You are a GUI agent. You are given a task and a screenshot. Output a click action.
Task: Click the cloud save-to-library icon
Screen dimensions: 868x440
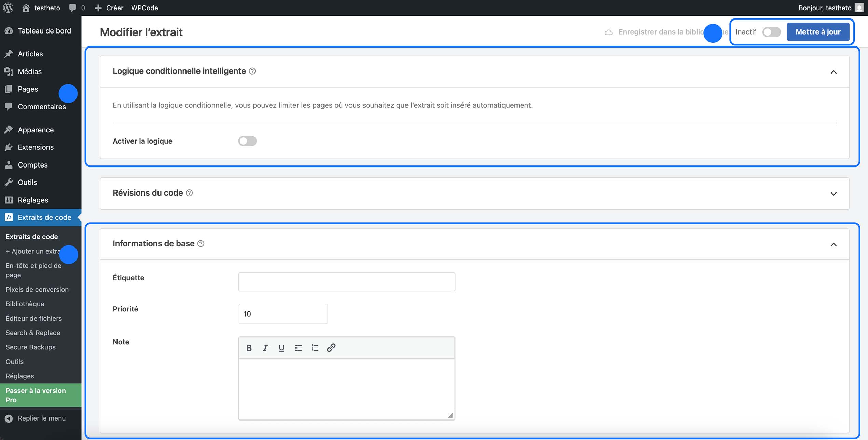(609, 32)
